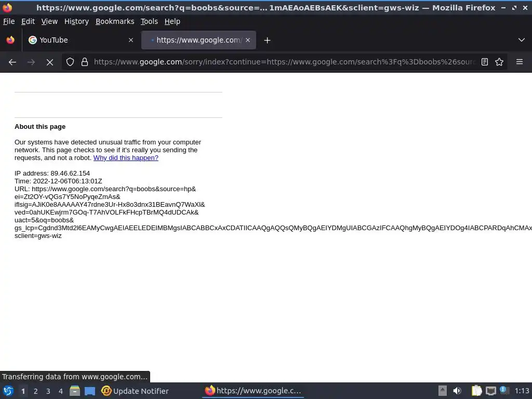Switch to virtual desktop 1
The image size is (532, 399).
(23, 391)
